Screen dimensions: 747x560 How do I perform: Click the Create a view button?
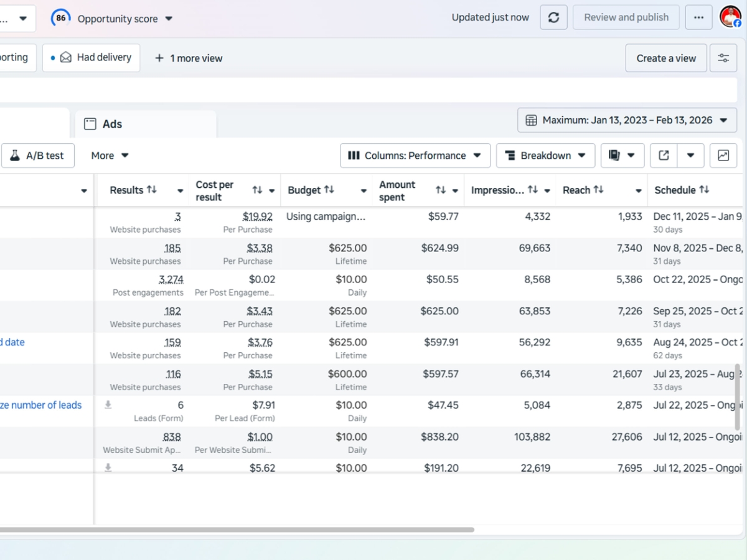tap(665, 58)
